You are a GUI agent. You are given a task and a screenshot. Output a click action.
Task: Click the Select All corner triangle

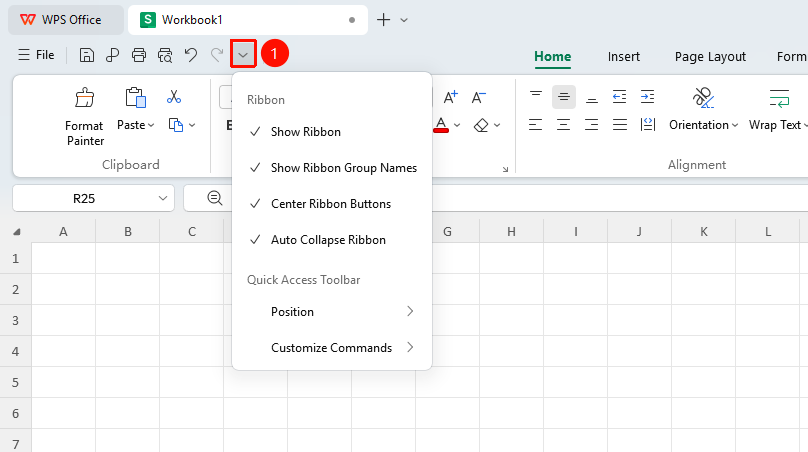(16, 232)
